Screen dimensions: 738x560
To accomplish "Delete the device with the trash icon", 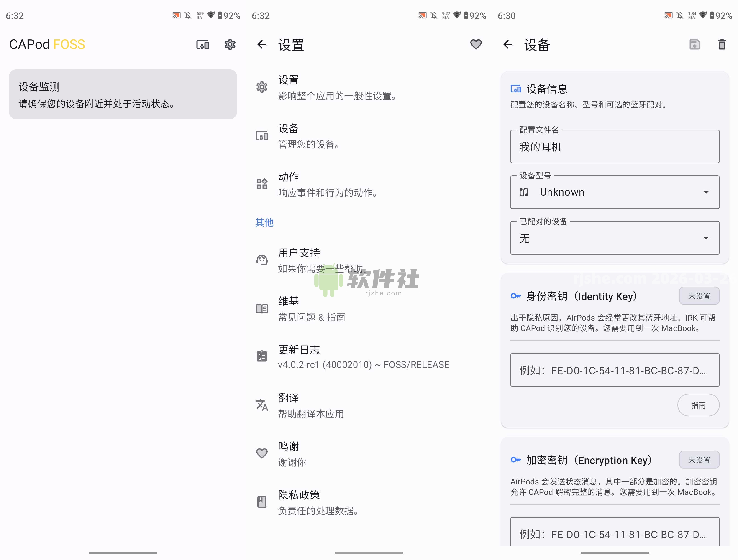I will 722,44.
